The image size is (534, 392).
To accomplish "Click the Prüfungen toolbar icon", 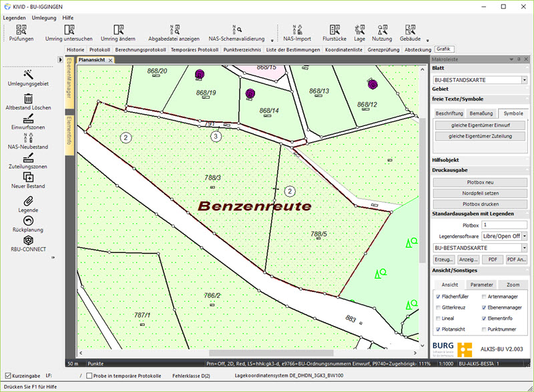I will point(21,30).
